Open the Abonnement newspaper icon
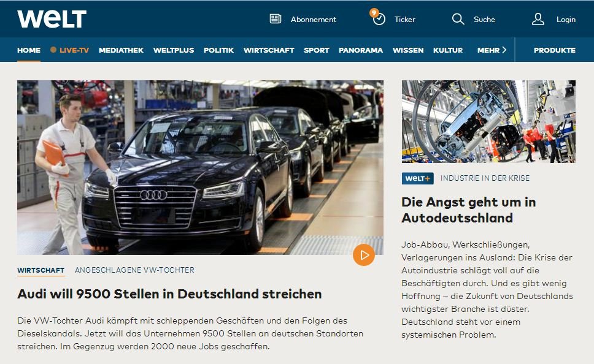Image resolution: width=594 pixels, height=364 pixels. click(276, 19)
